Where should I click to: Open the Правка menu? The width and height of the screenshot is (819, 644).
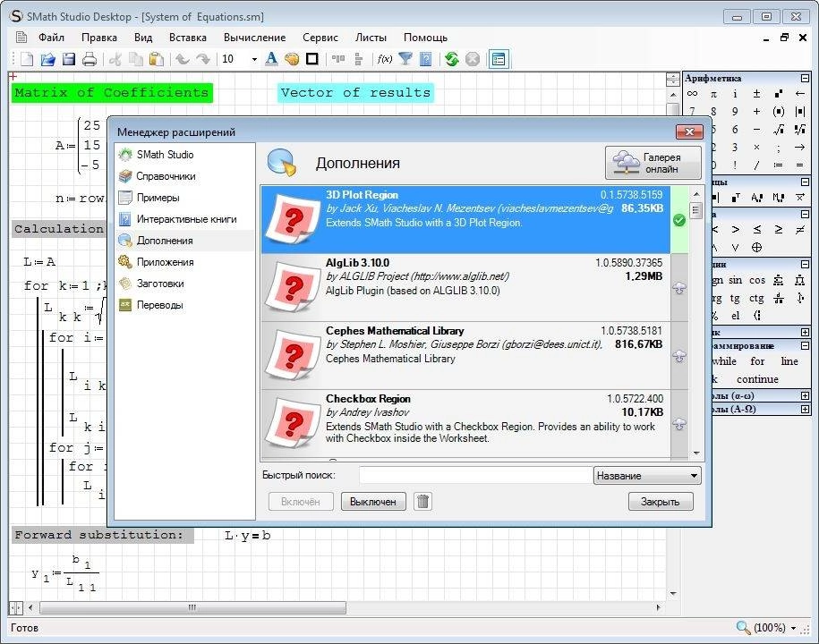point(99,38)
